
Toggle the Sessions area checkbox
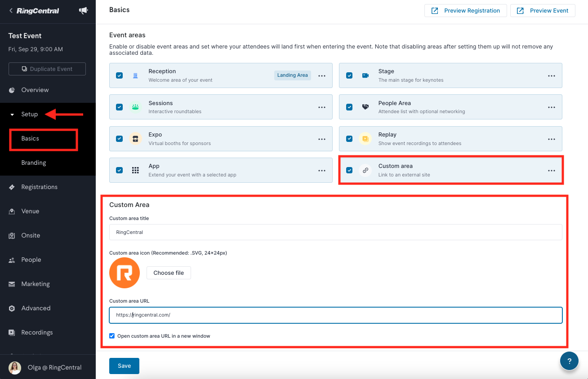pos(119,107)
